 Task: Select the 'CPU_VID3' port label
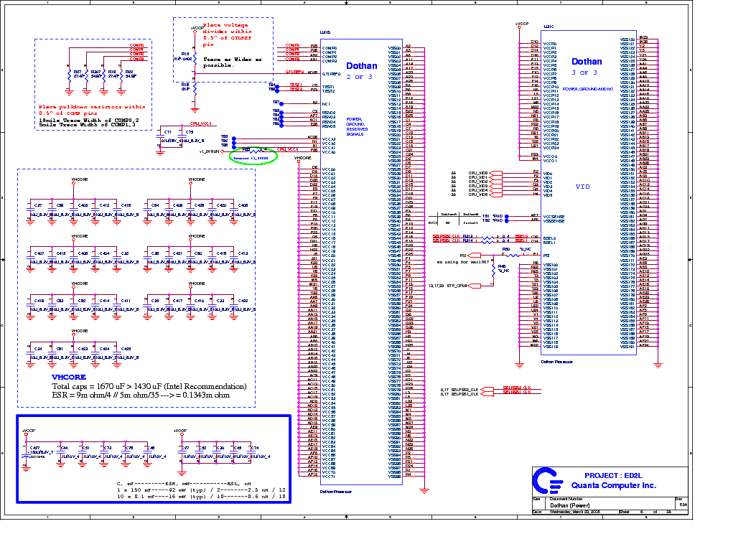[478, 186]
